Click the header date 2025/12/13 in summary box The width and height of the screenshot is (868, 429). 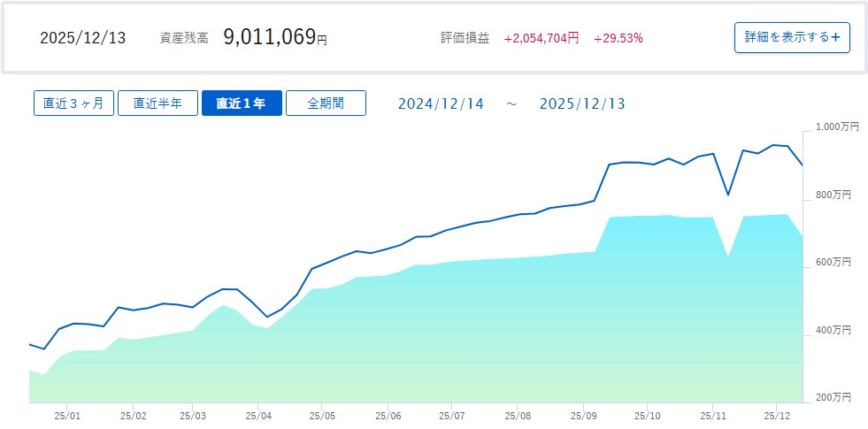point(83,38)
